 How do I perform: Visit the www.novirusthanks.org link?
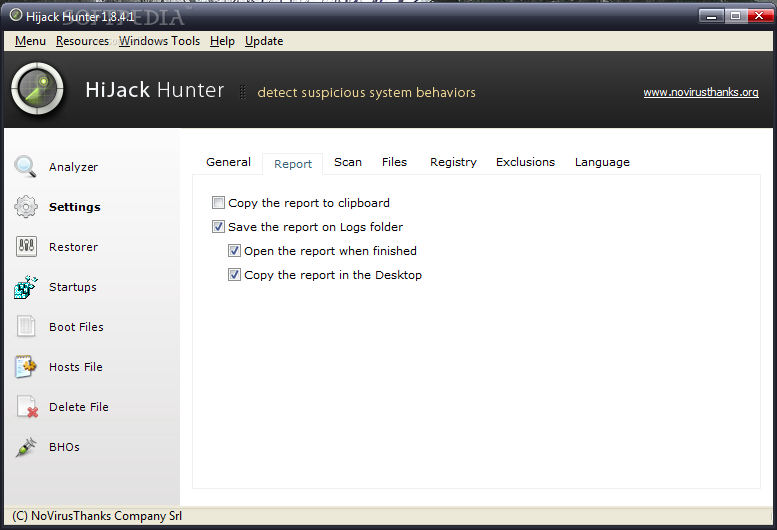(701, 92)
